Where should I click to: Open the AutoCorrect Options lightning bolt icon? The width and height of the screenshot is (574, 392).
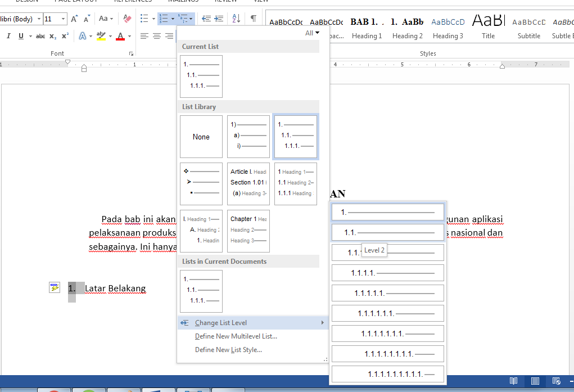54,287
